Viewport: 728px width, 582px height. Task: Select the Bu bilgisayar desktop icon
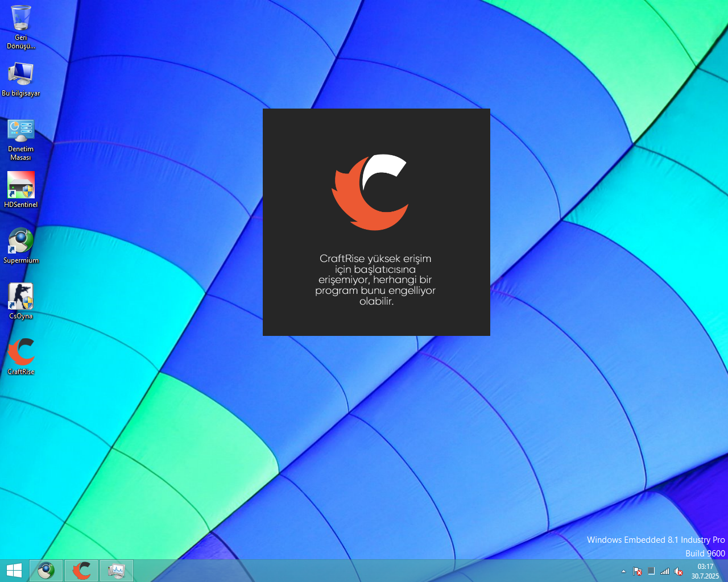(21, 78)
